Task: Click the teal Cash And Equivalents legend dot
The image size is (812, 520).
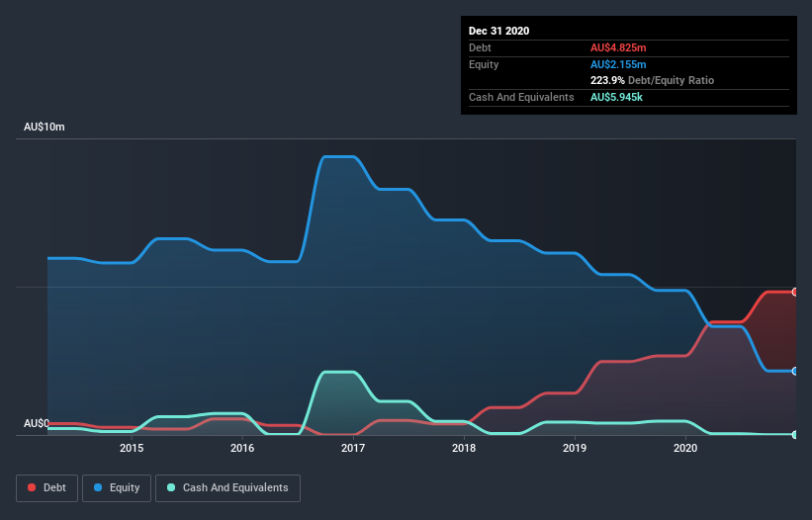Action: tap(171, 487)
